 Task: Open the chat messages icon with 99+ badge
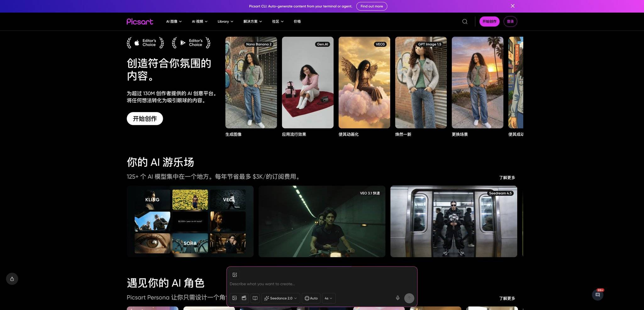(x=597, y=295)
